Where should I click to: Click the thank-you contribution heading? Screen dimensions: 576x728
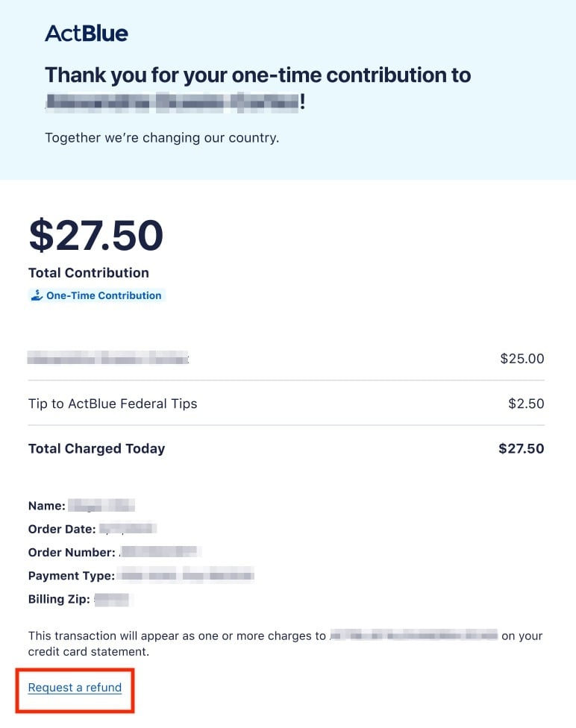257,75
